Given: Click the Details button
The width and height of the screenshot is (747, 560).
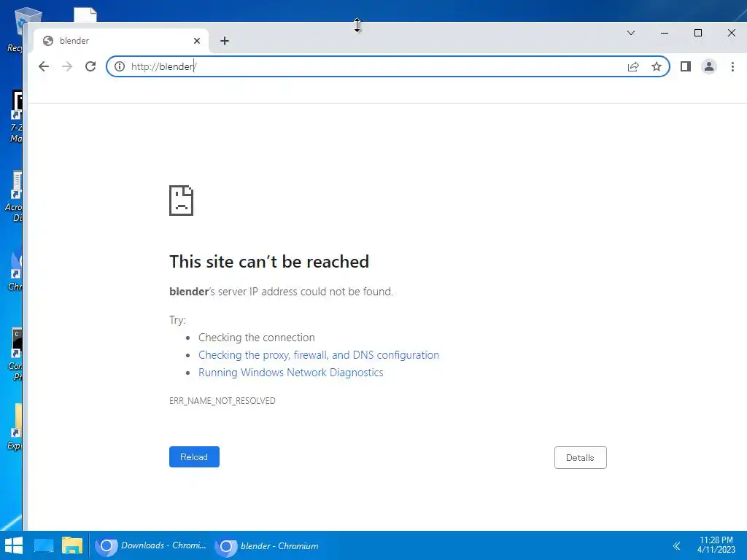Looking at the screenshot, I should pyautogui.click(x=580, y=458).
